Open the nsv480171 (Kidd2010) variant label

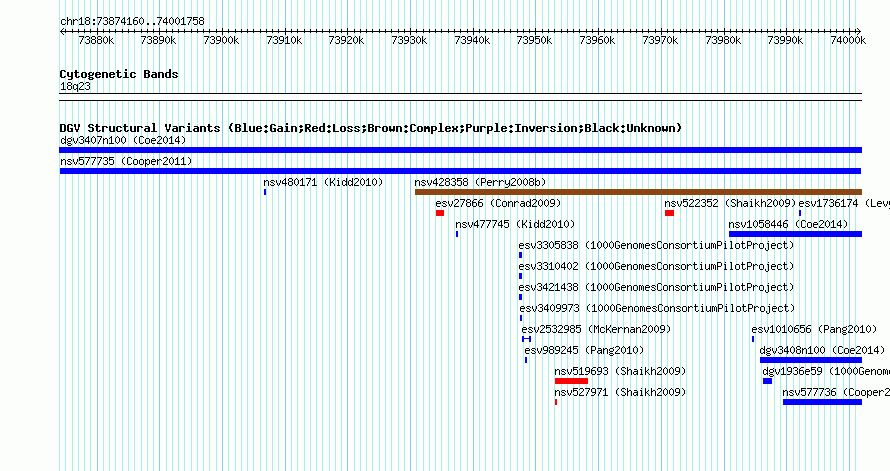323,182
